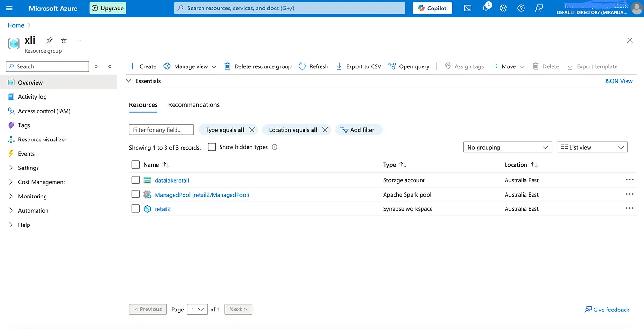Open the portal settings gear
The image size is (644, 329).
coord(503,8)
